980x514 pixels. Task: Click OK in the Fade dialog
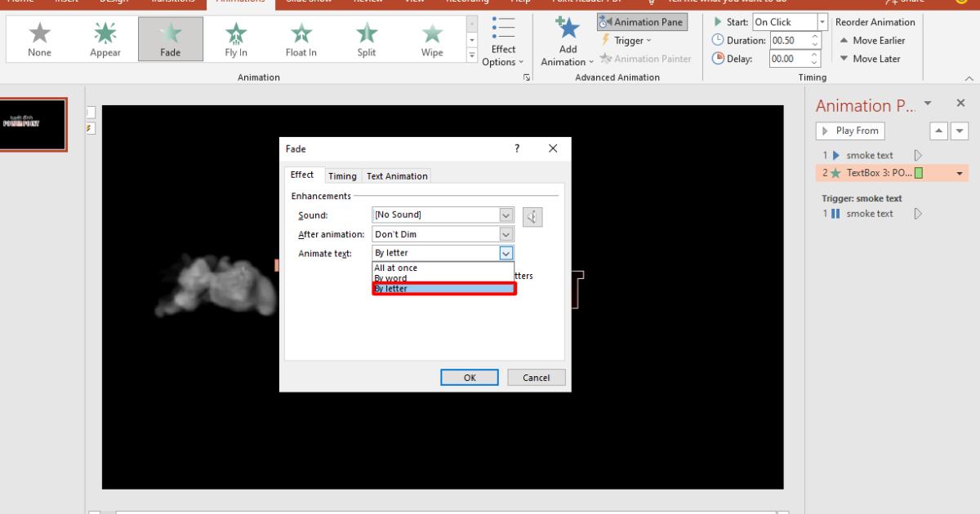470,378
